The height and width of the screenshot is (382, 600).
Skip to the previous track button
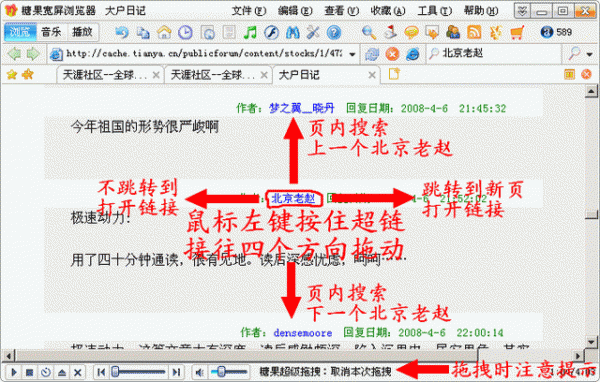point(101,372)
